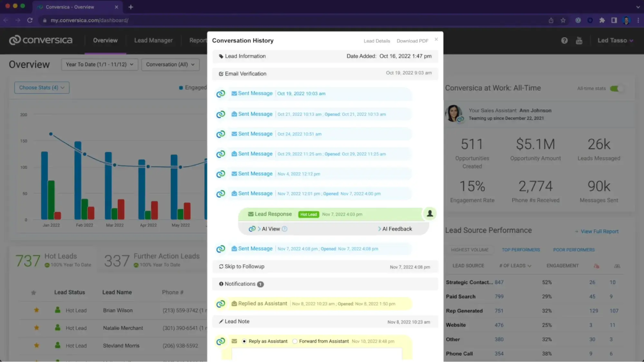Open the Lead Details link
This screenshot has width=644, height=362.
pyautogui.click(x=377, y=41)
